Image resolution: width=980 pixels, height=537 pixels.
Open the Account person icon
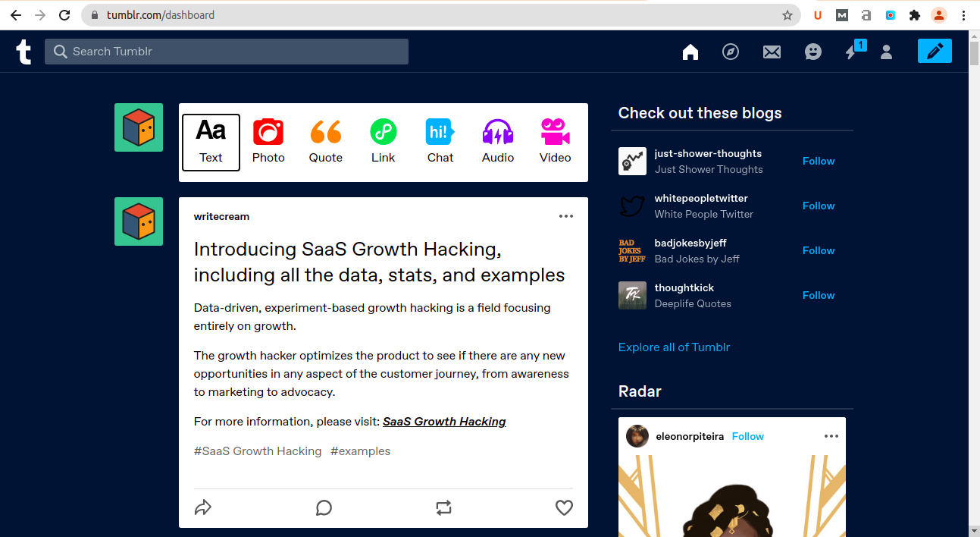pyautogui.click(x=886, y=52)
